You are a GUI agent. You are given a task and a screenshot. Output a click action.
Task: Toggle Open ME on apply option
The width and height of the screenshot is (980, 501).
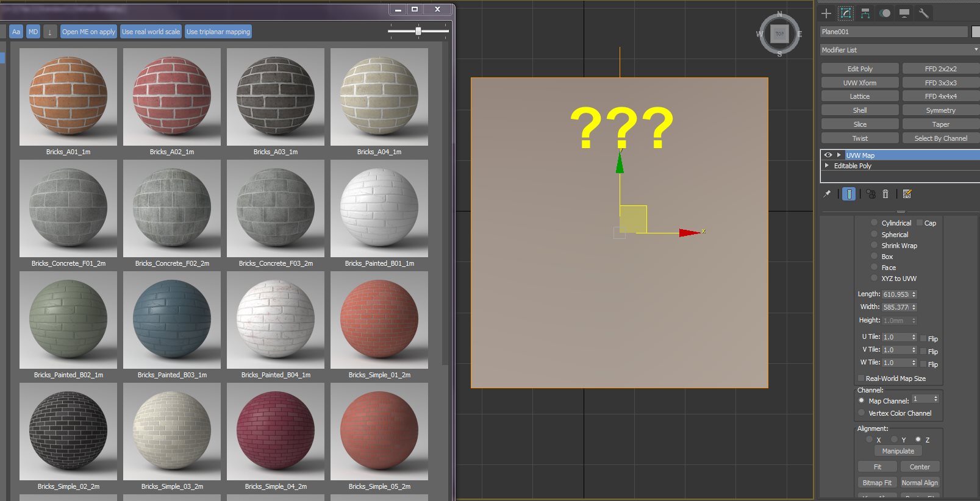(88, 32)
